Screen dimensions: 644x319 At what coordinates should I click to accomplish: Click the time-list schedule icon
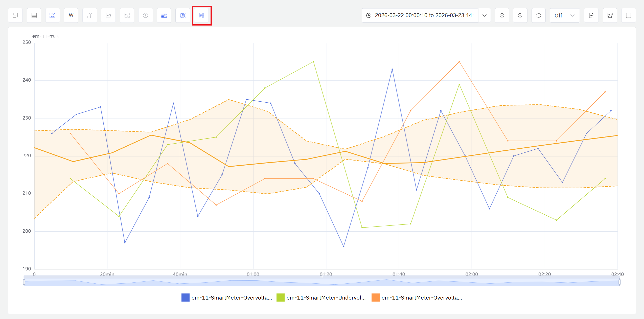point(164,15)
